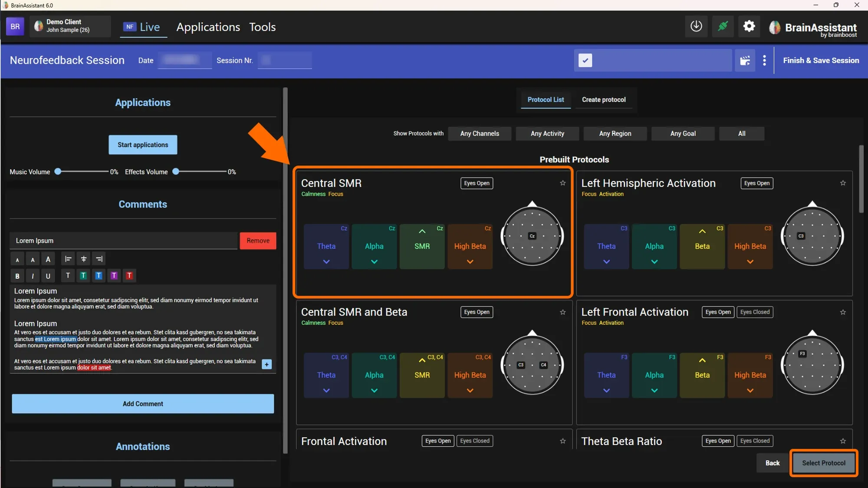868x488 pixels.
Task: Favorite the Central SMR protocol star
Action: [563, 183]
